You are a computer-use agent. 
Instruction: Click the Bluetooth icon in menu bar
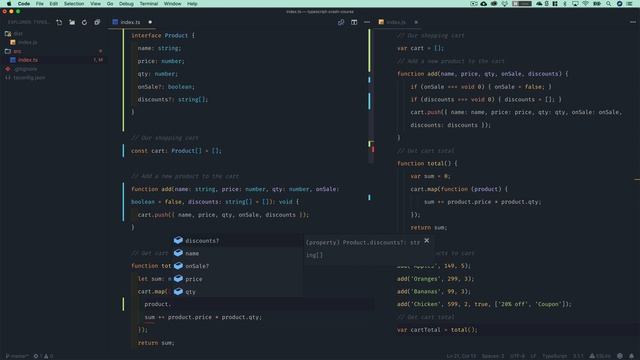click(x=565, y=4)
